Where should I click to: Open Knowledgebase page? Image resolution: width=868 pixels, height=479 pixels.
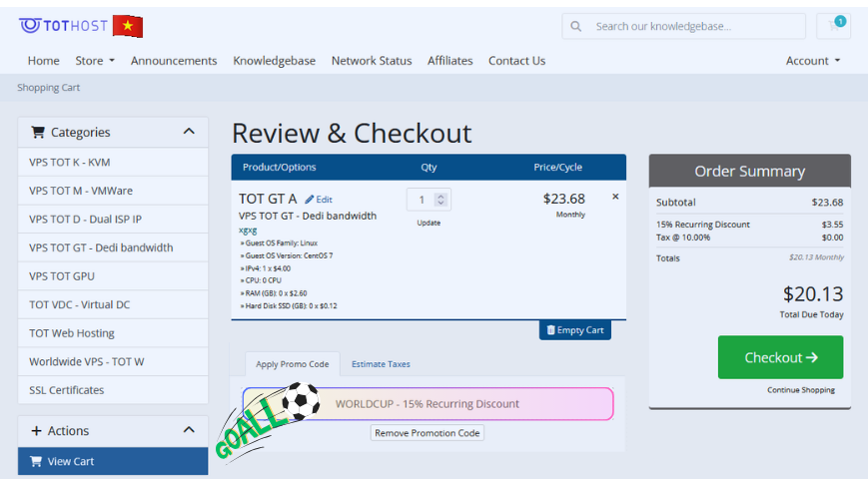(274, 61)
